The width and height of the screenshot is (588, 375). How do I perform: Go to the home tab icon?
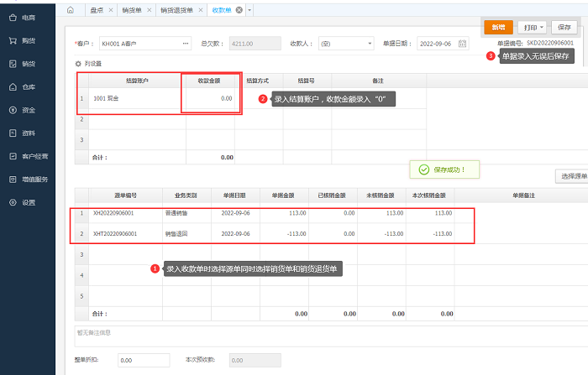[x=70, y=10]
